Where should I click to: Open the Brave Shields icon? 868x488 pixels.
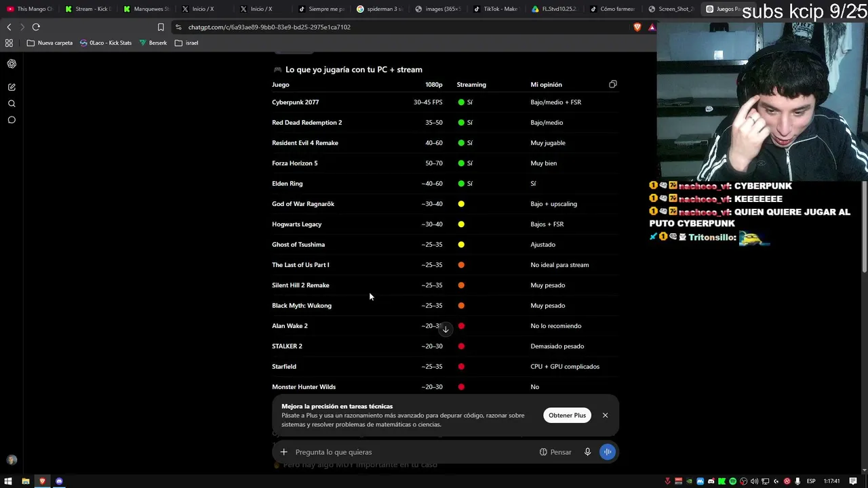637,27
